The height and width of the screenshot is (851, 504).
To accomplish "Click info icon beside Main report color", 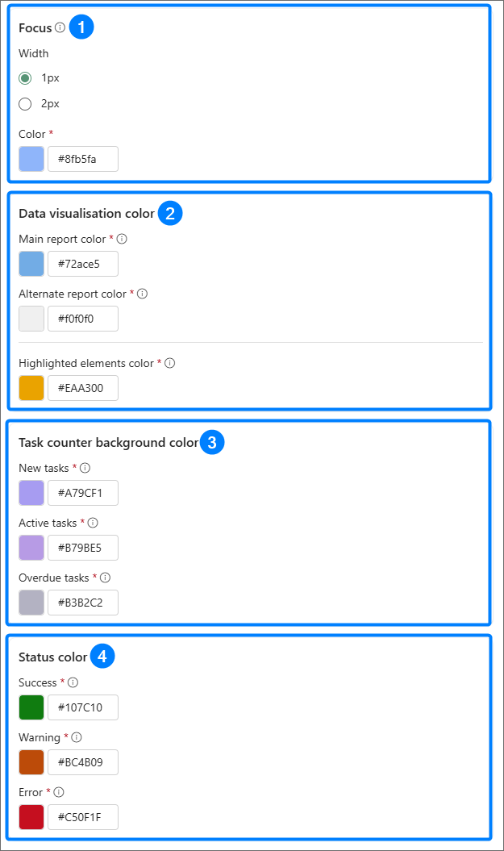I will (x=123, y=239).
